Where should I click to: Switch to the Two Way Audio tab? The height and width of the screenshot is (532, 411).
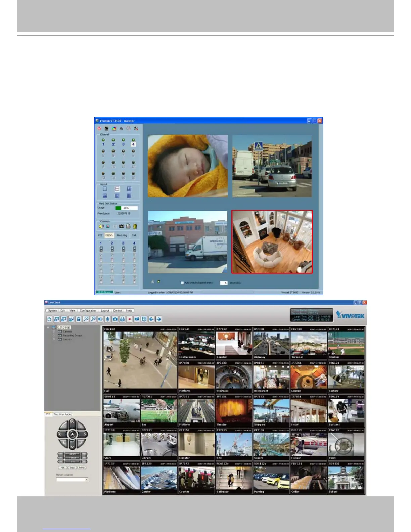62,414
